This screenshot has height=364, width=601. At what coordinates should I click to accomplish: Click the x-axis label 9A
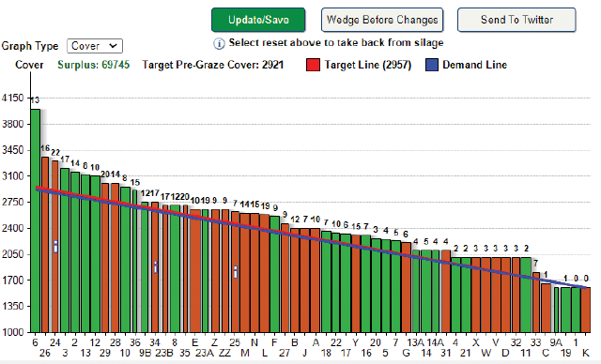click(x=555, y=342)
